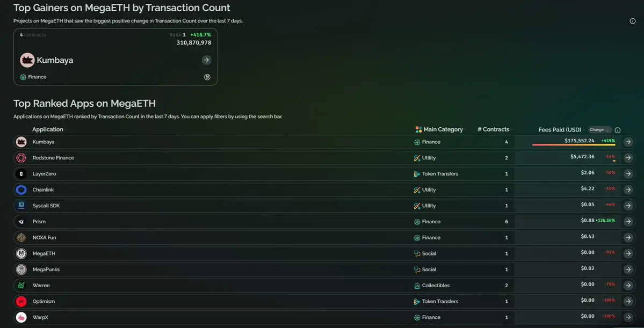Screen dimensions: 644x328
Task: Open Syscall SDK row arrow button
Action: pos(628,206)
